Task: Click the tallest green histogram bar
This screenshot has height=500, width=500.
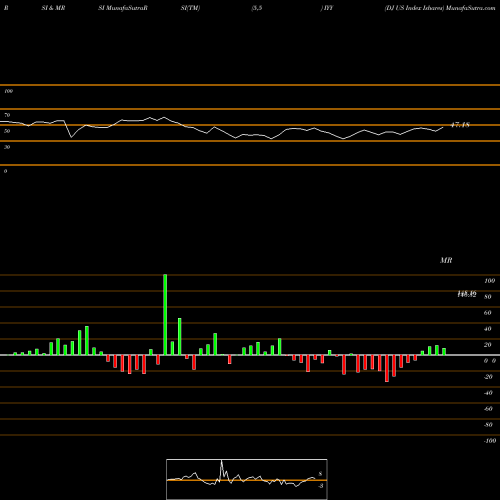Action: [x=165, y=315]
